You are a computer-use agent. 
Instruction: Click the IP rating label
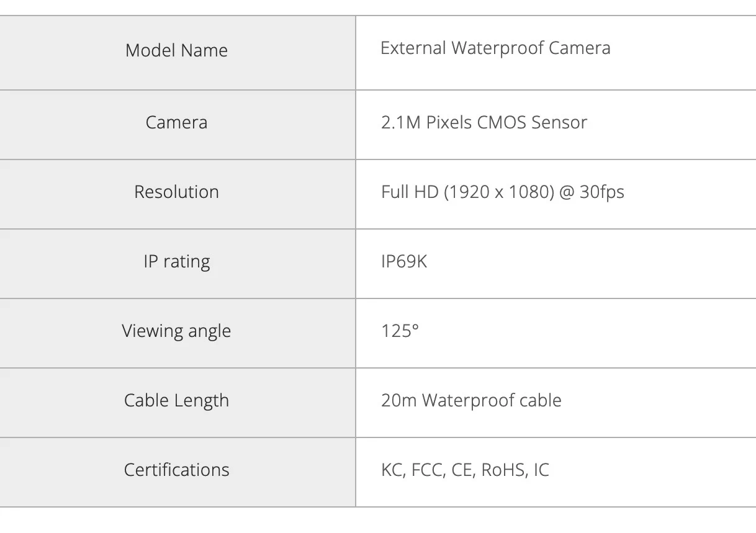[177, 262]
